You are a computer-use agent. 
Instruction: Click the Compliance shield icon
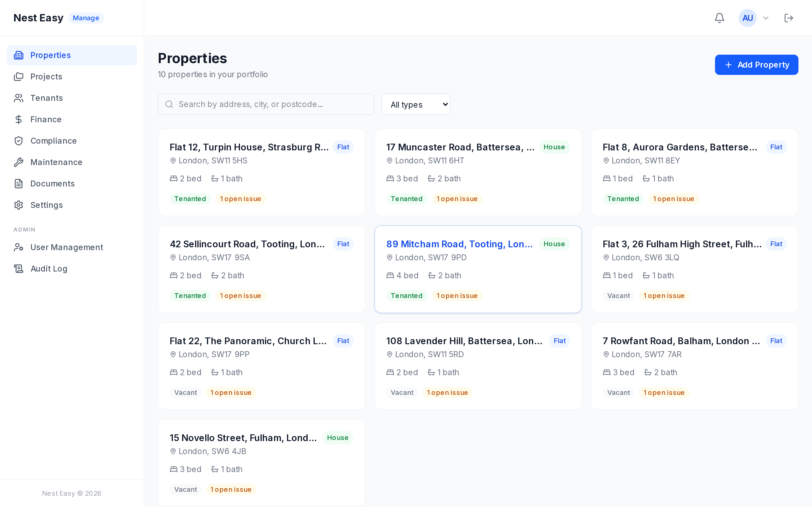click(18, 141)
